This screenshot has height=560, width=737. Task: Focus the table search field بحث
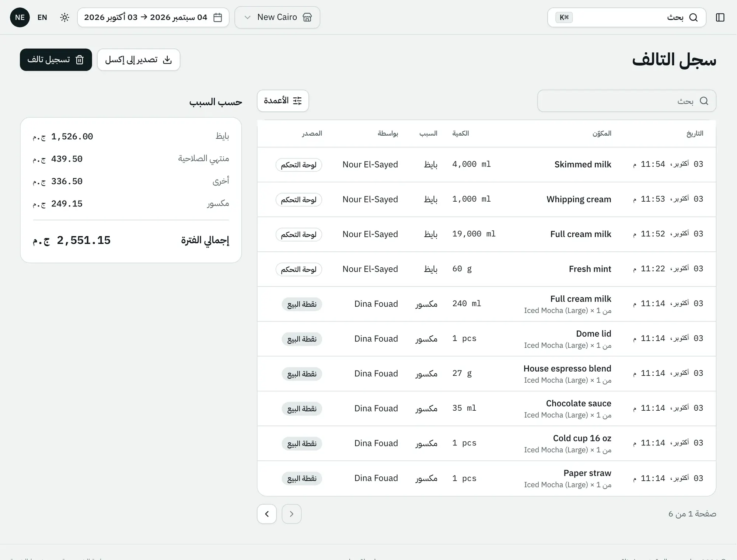pos(626,101)
